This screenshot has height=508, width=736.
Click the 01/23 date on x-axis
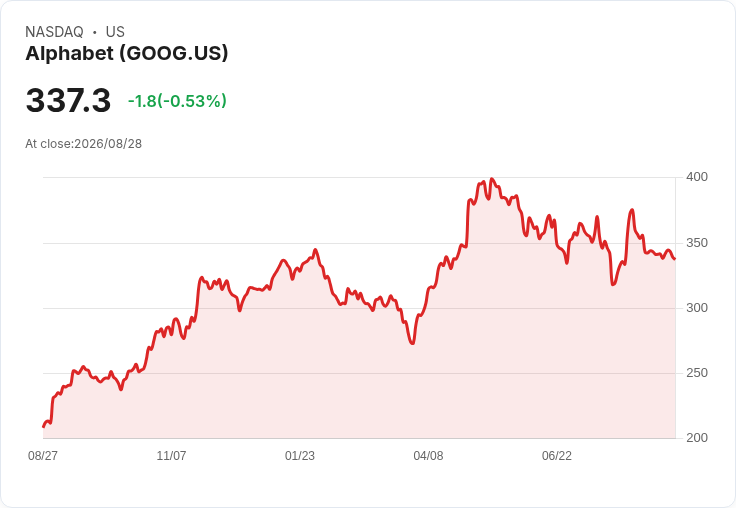point(300,456)
